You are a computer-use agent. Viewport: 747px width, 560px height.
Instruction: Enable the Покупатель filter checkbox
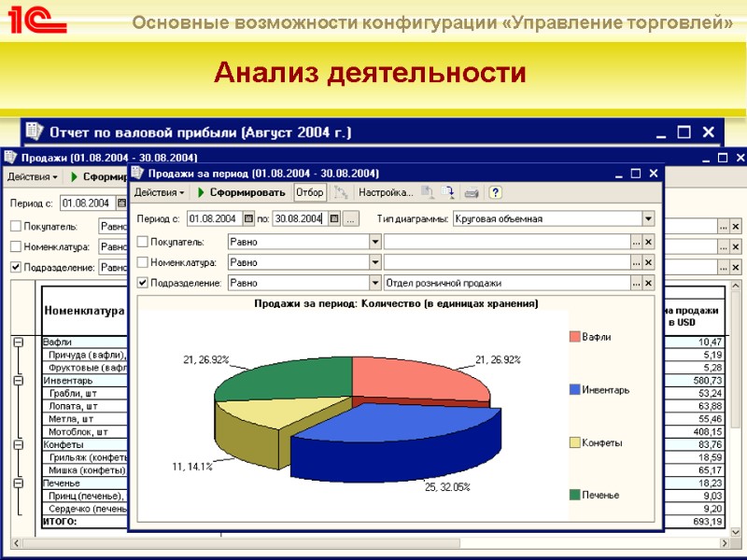coord(144,241)
